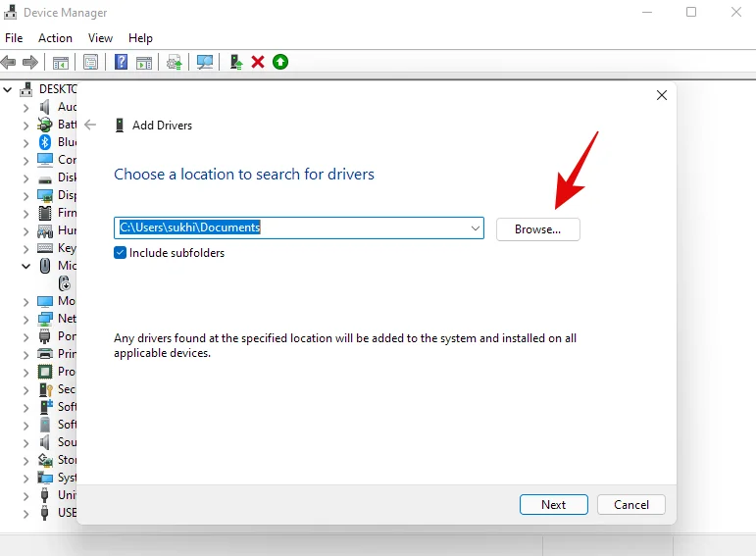756x556 pixels.
Task: Open the driver location path dropdown arrow
Action: [x=476, y=227]
